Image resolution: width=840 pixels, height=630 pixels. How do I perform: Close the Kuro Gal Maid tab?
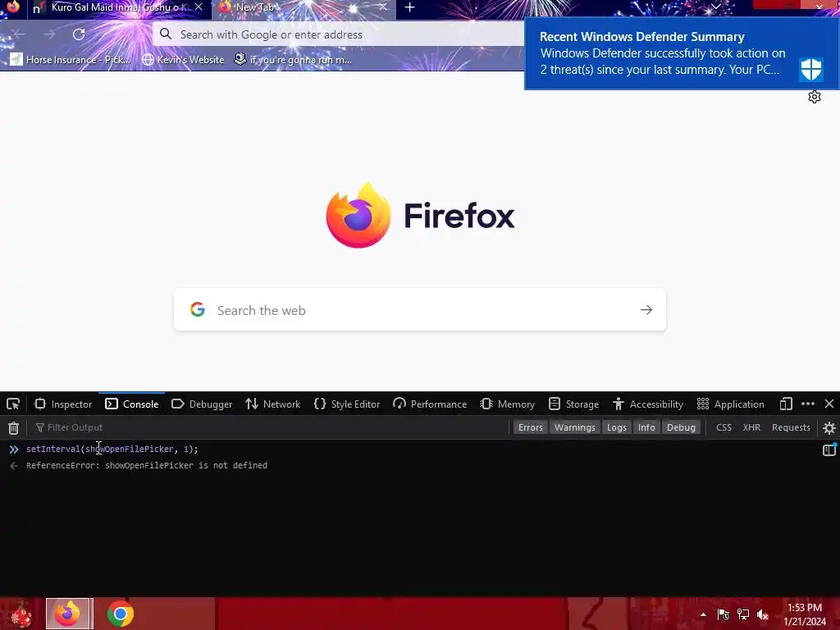(x=199, y=7)
